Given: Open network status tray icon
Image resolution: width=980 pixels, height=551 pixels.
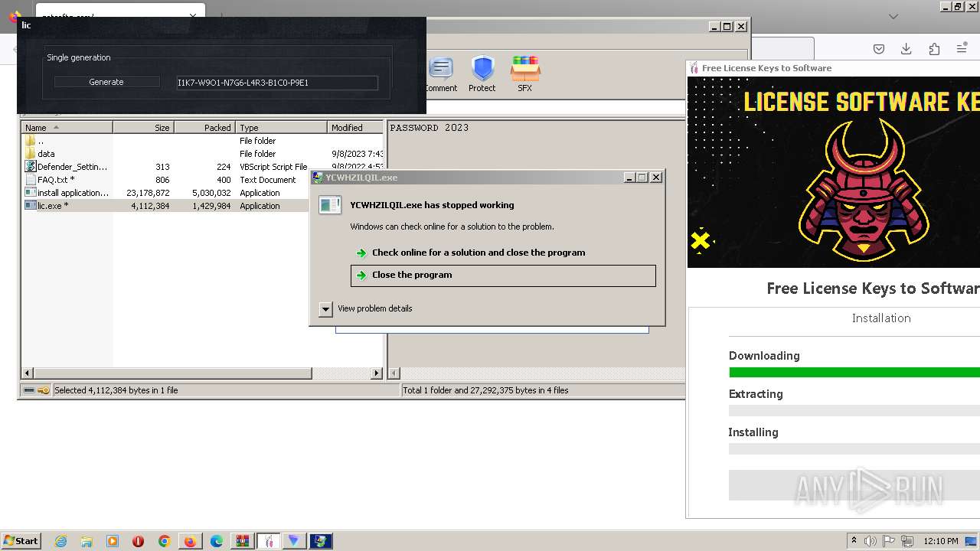Looking at the screenshot, I should (907, 541).
